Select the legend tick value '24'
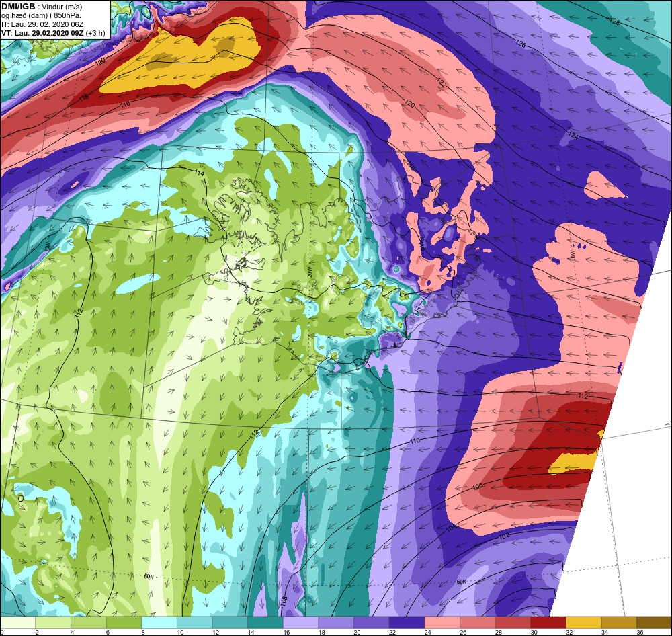This screenshot has height=636, width=672. [x=427, y=632]
